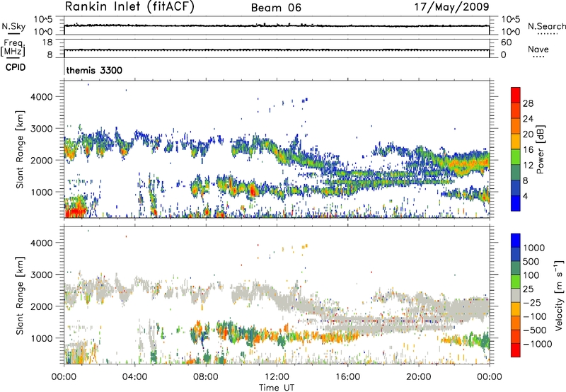Image resolution: width=566 pixels, height=392 pixels.
Task: Click the '12:00' time axis label
Action: coord(277,377)
